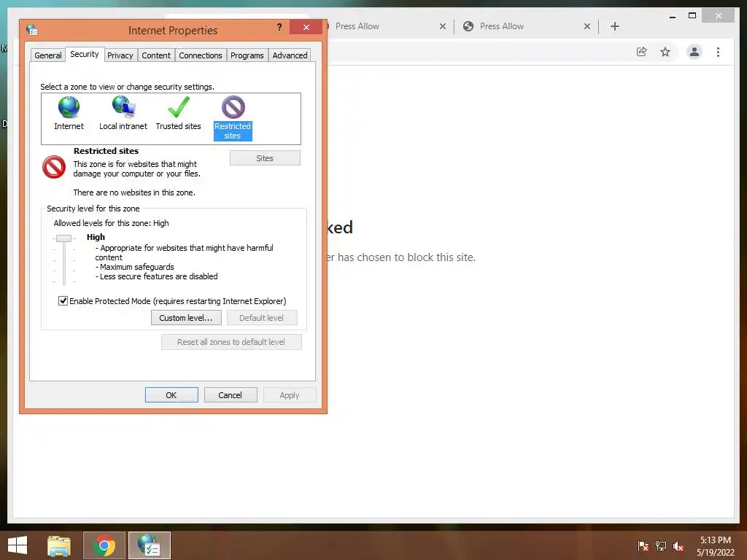Open File Explorer from taskbar
The image size is (747, 560).
(x=59, y=545)
